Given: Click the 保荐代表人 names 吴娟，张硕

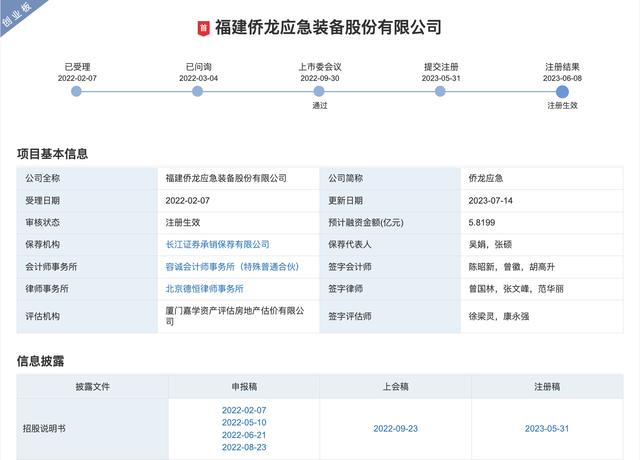Looking at the screenshot, I should pyautogui.click(x=490, y=244).
